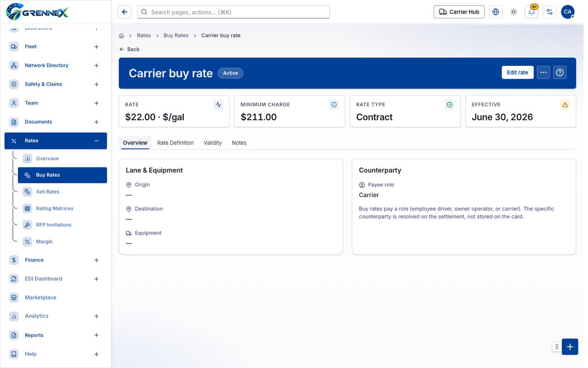Click the back arrow button in top bar

pos(124,12)
